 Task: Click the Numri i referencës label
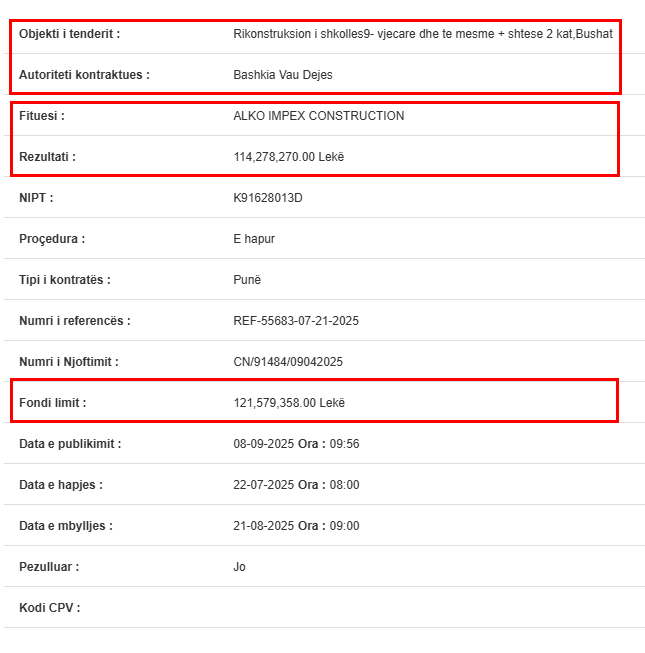pyautogui.click(x=74, y=321)
